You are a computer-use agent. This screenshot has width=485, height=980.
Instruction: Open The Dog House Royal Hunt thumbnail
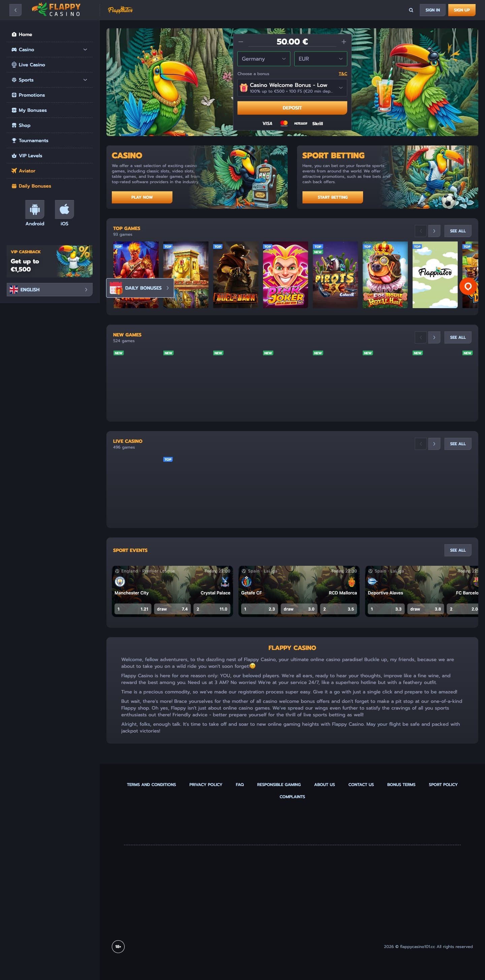click(385, 275)
